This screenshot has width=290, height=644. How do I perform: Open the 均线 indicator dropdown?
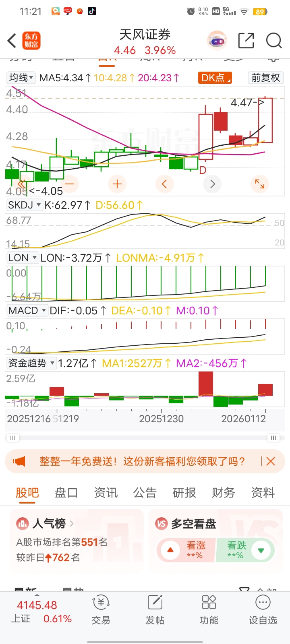coord(21,78)
